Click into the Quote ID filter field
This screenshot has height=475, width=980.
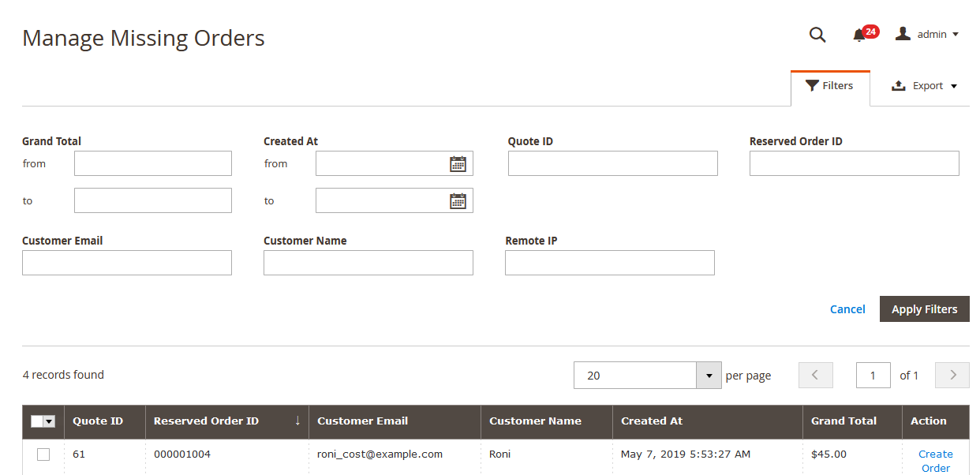tap(612, 163)
